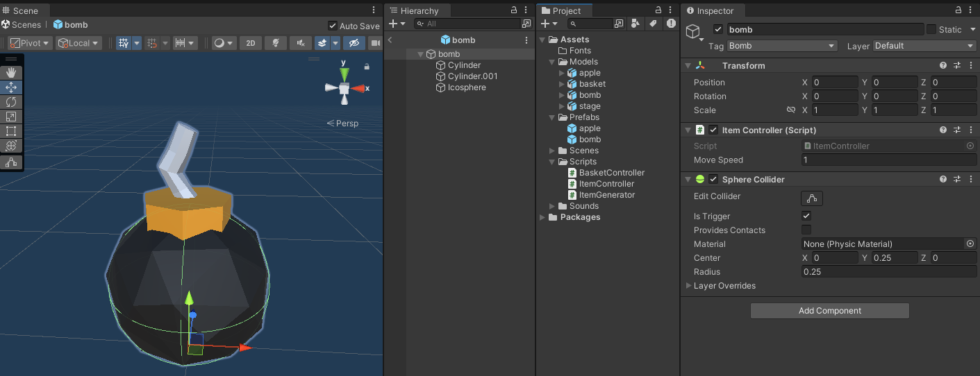
Task: Click the effects toggle icon in Scene view
Action: 322,43
